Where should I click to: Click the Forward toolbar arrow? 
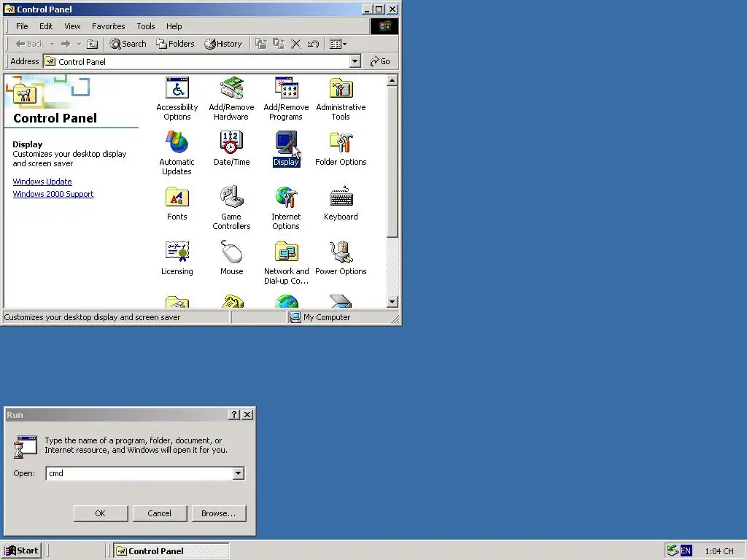coord(66,44)
